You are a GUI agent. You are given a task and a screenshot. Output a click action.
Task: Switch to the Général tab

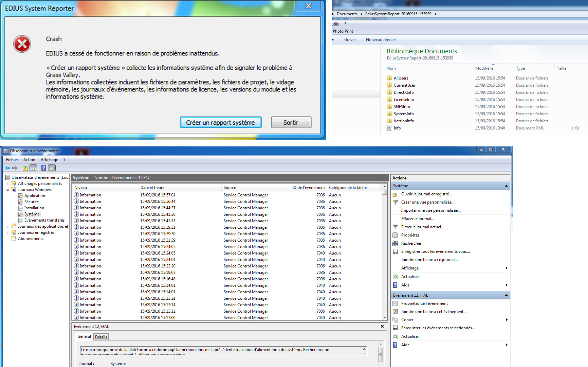[84, 336]
